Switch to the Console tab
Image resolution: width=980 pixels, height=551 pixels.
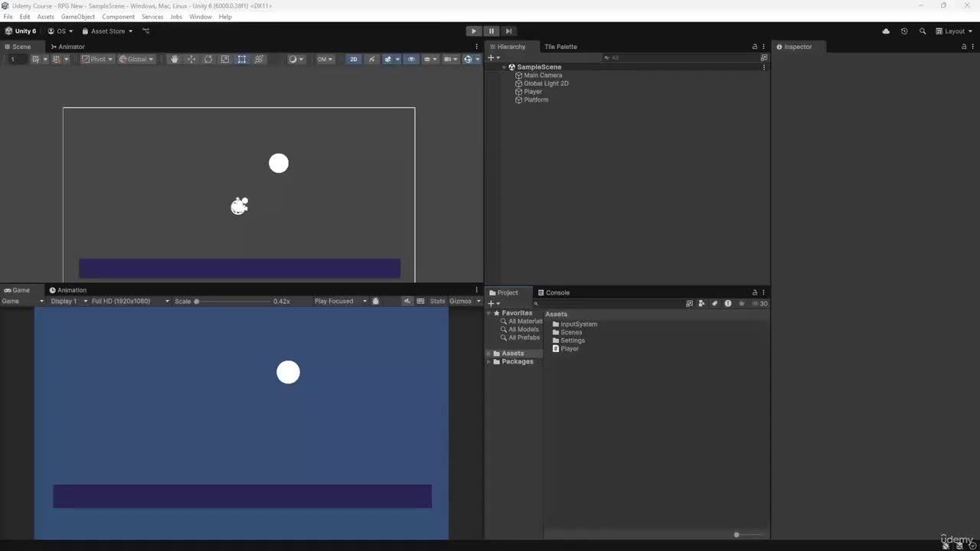click(554, 292)
